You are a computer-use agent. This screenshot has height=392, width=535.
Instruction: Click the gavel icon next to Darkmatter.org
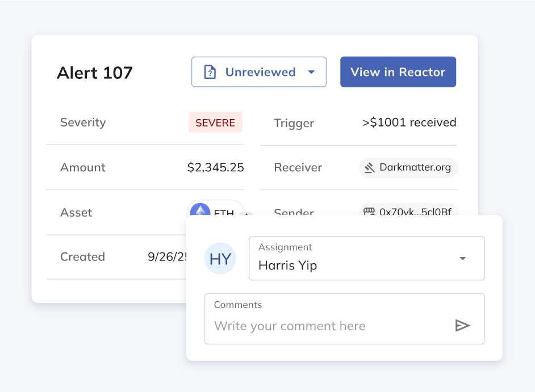pos(370,168)
